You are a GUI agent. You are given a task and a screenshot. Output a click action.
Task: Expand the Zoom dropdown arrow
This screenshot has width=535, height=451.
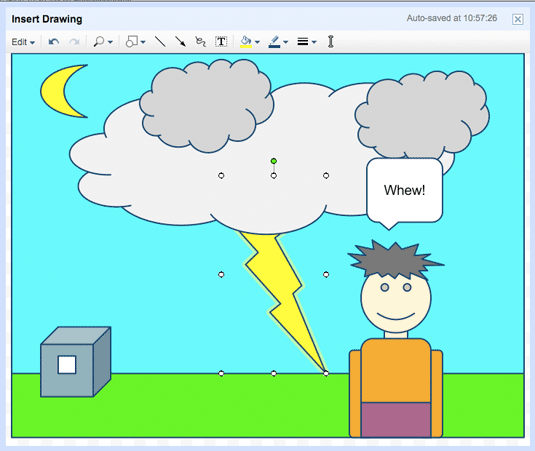110,42
